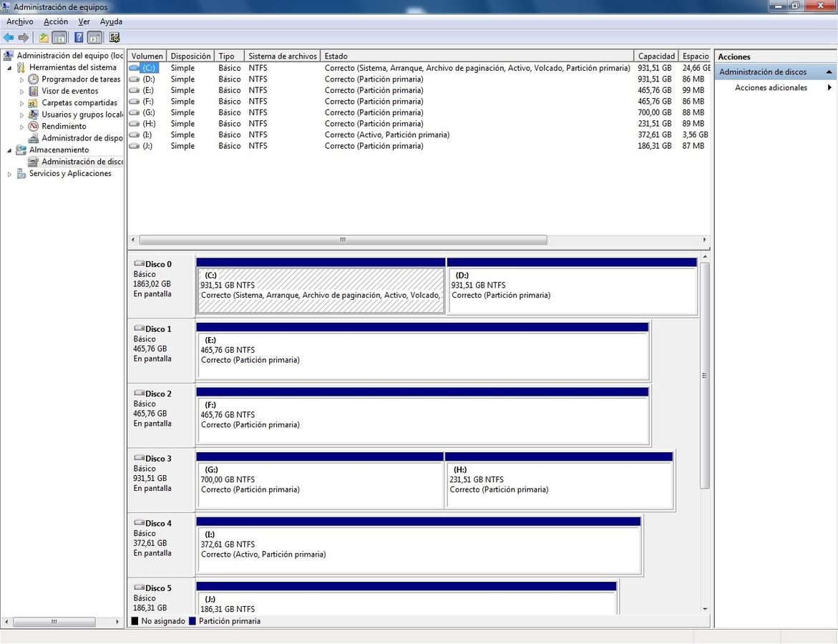Expand the Programador de tareas node
The height and width of the screenshot is (644, 838).
[x=22, y=80]
